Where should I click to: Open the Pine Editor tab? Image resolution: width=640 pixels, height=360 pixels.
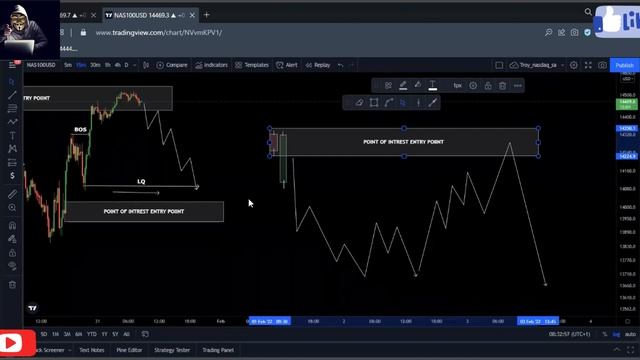(x=129, y=350)
